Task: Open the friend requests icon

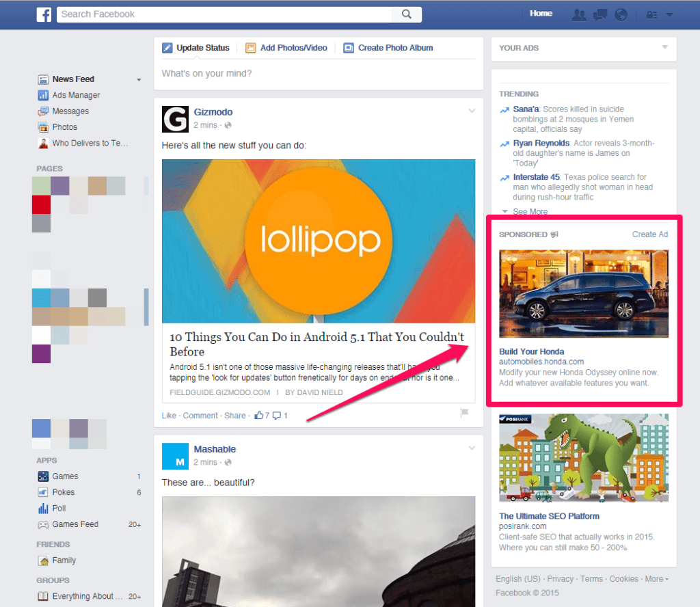Action: point(579,14)
